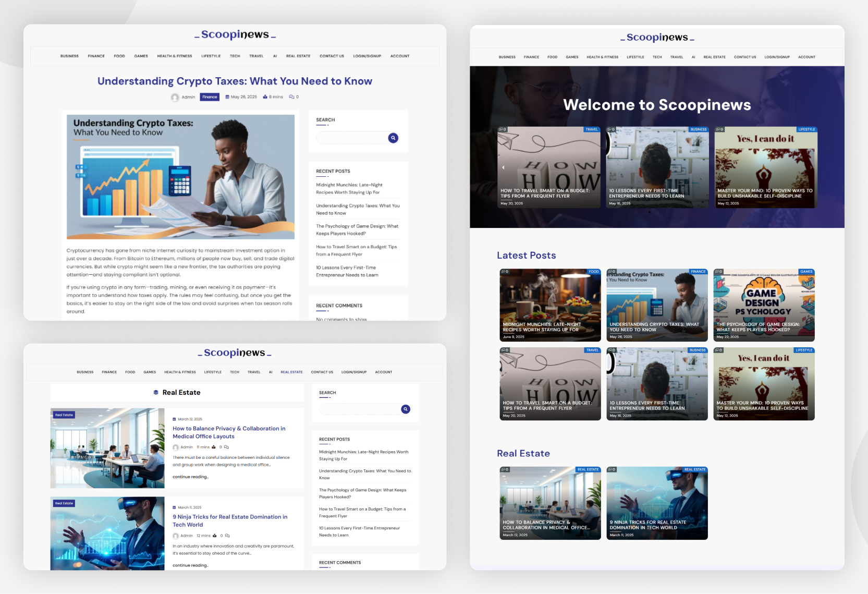The height and width of the screenshot is (594, 868).
Task: Open the How to Travel Smart card in Latest Posts
Action: 550,384
